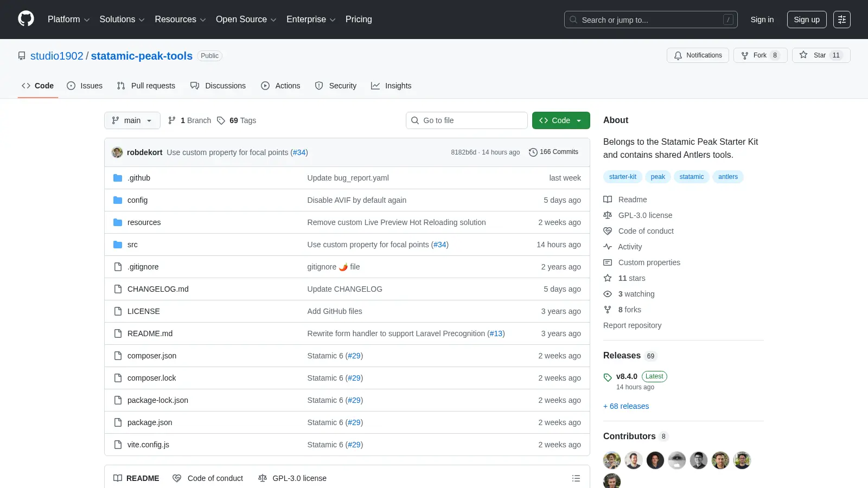868x488 pixels.
Task: Expand the Open Source menu
Action: (246, 20)
